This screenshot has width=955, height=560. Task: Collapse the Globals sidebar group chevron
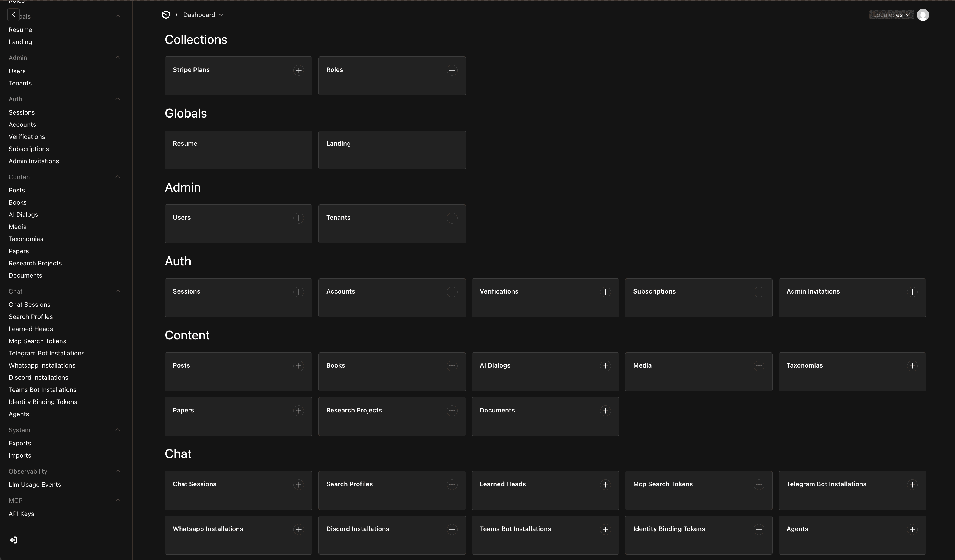118,16
